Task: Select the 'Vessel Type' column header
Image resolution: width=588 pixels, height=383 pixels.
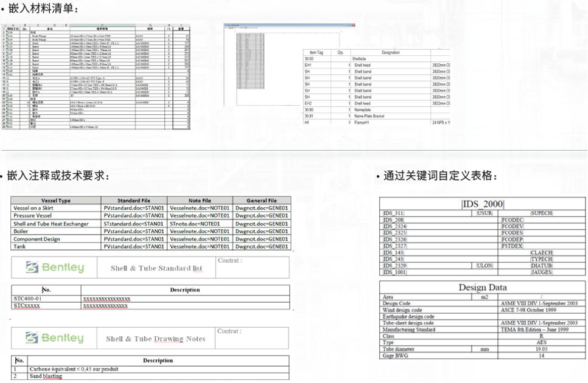Action: point(55,201)
